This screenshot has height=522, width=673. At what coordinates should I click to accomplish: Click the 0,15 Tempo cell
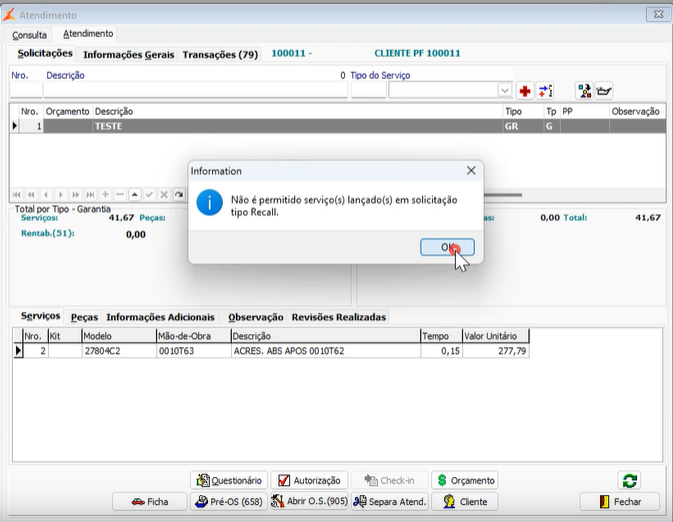point(441,351)
